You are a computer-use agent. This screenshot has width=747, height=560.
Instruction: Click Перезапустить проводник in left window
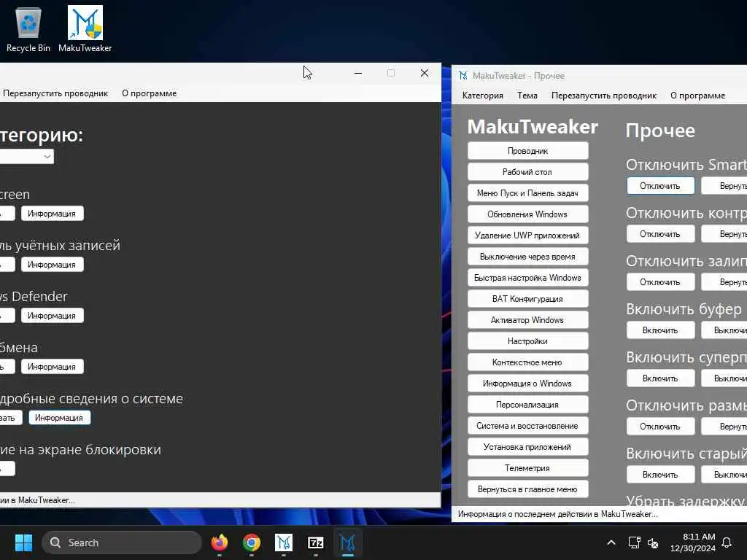[55, 93]
